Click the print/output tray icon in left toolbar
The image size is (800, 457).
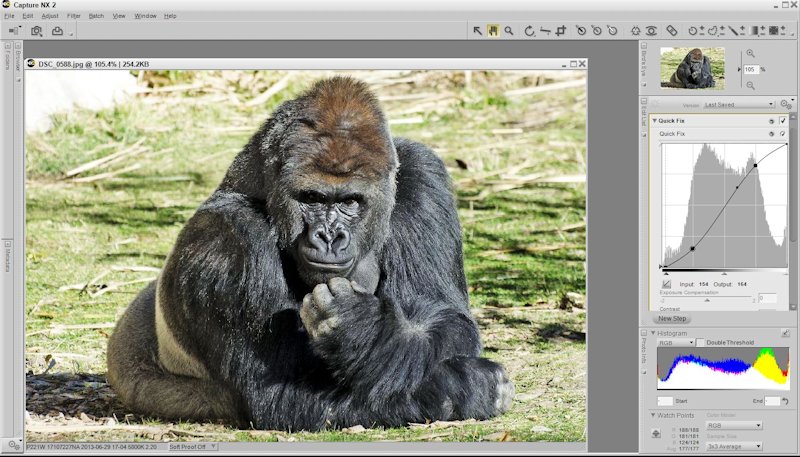[57, 31]
